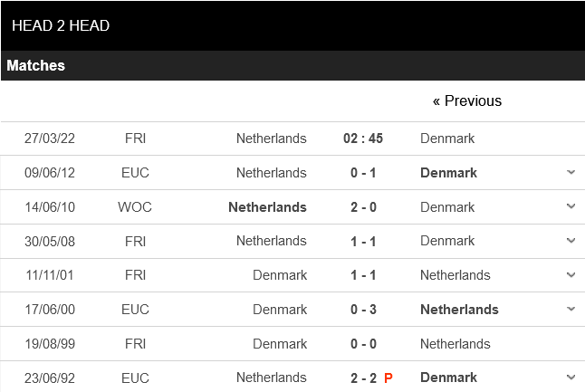The height and width of the screenshot is (392, 585).
Task: Open the 02 : 45 upcoming match time
Action: click(x=363, y=139)
